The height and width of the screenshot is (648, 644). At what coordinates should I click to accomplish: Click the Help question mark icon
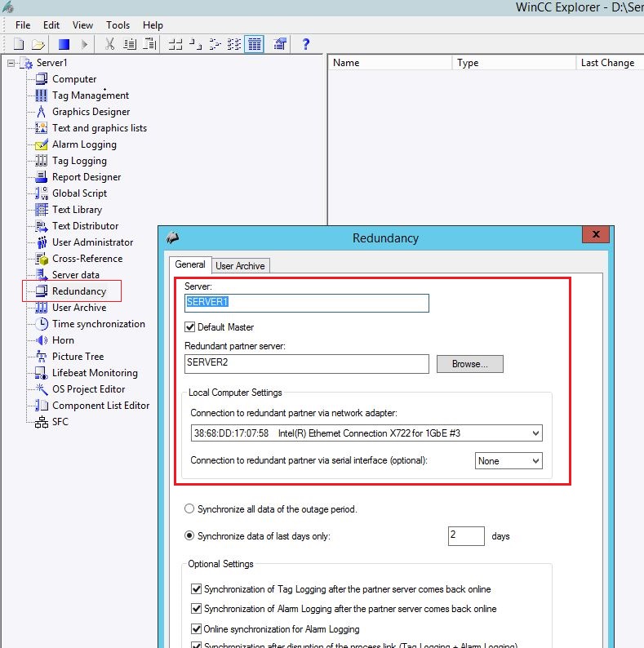[x=305, y=44]
